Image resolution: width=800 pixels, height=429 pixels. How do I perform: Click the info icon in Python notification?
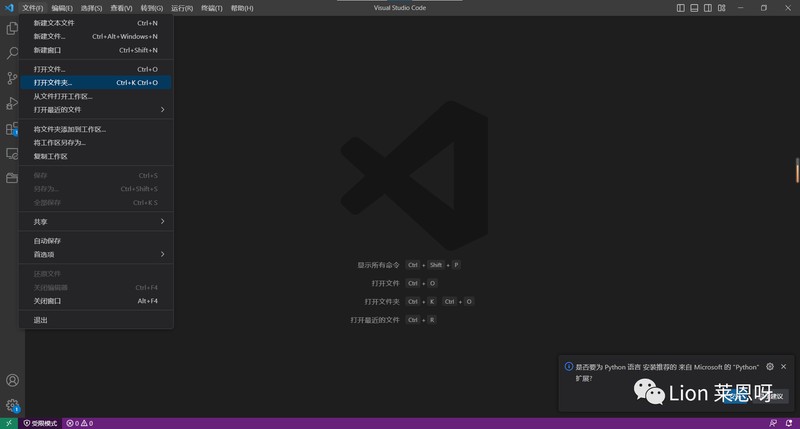568,367
